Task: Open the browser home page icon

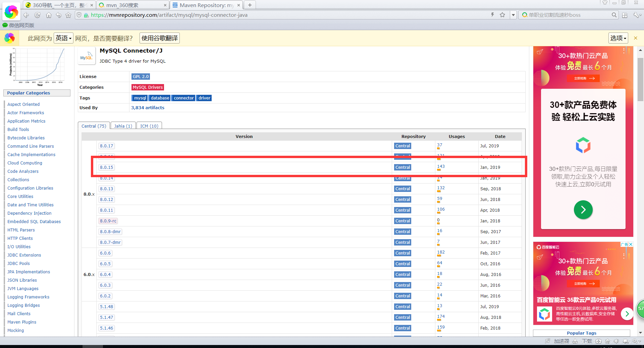Action: coord(49,15)
